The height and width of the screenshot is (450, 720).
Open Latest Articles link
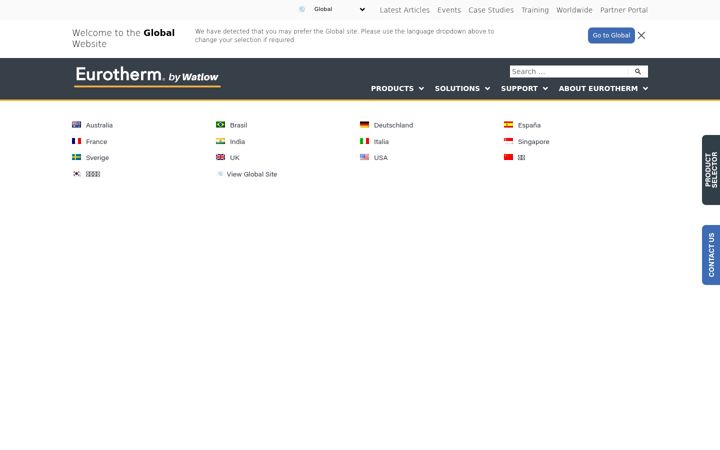405,10
